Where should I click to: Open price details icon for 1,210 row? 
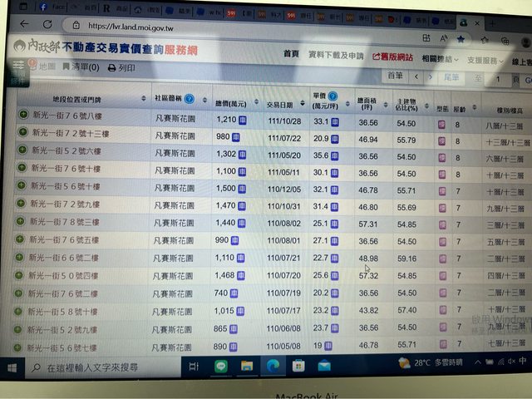click(243, 121)
